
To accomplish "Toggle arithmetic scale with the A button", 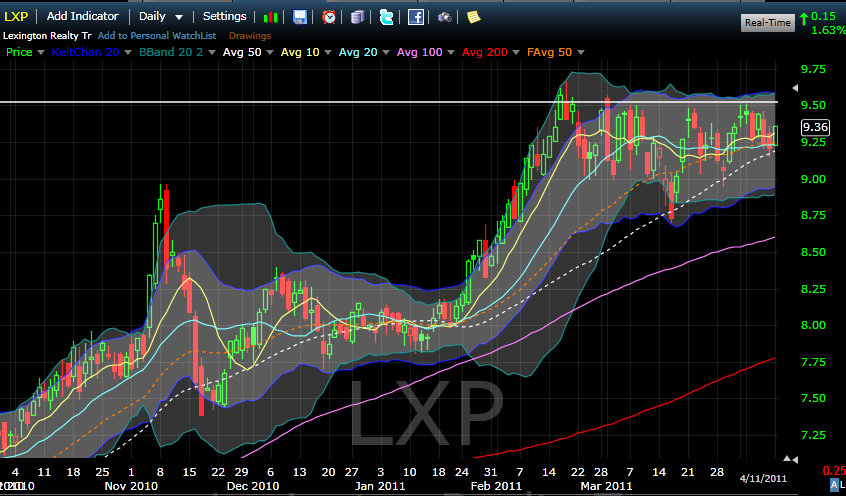I will 836,485.
